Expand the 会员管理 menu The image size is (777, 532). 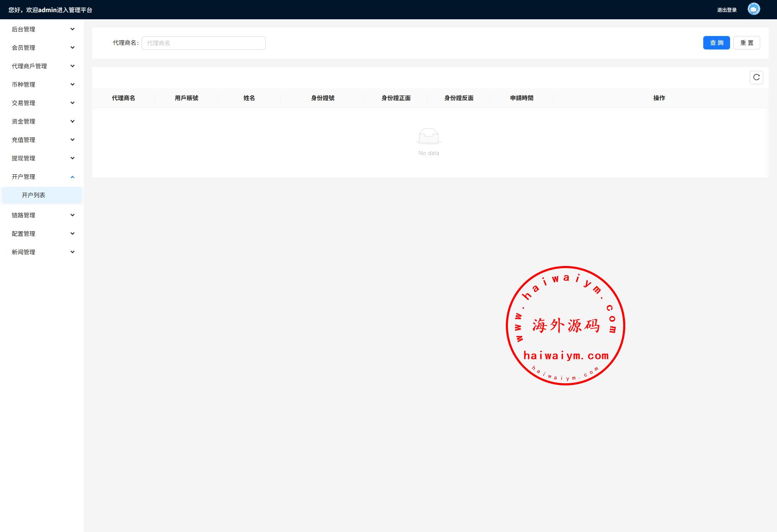42,48
